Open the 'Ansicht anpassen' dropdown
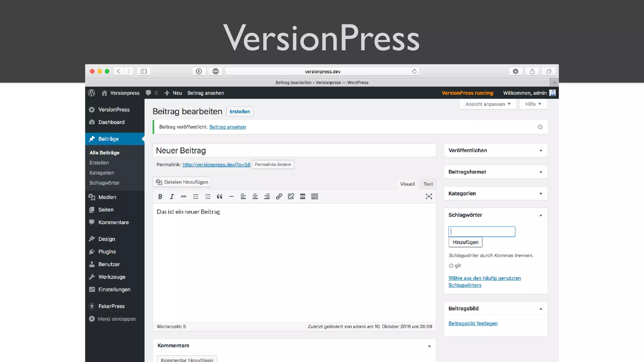Viewport: 644px width, 362px height. tap(488, 104)
